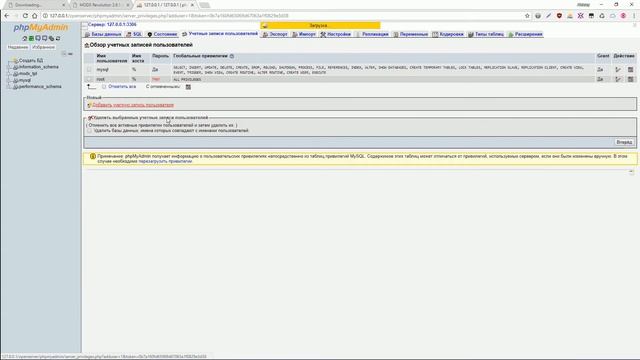Click 'Отметить все' link text
The image size is (640, 360).
coord(122,87)
